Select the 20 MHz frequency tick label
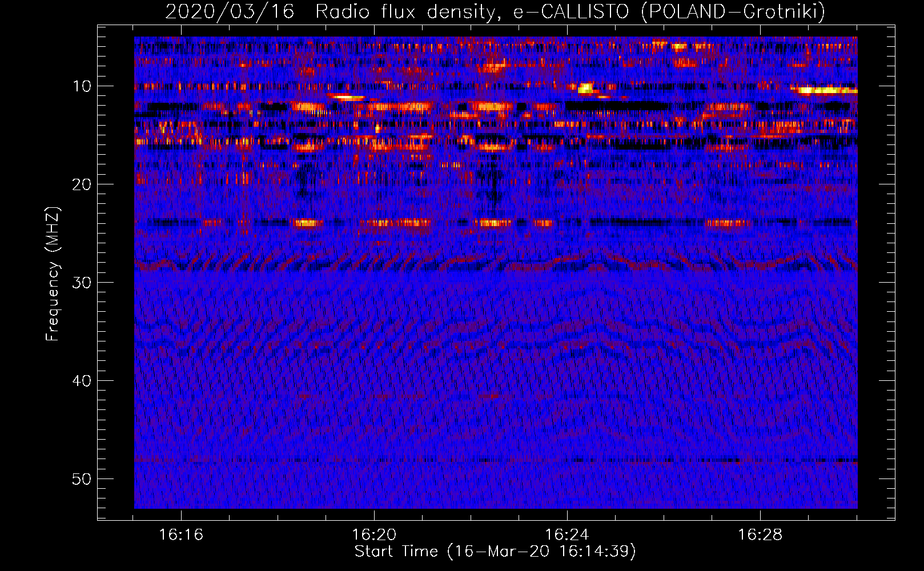This screenshot has height=571, width=924. point(82,184)
